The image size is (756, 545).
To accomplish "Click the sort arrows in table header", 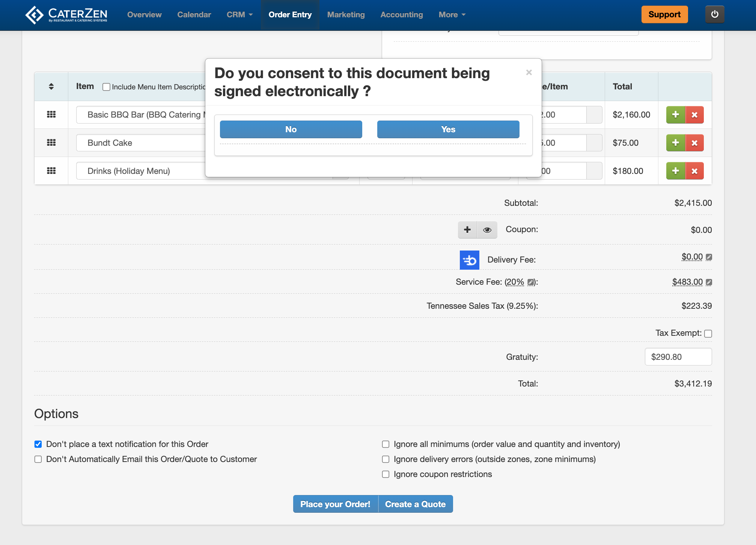I will pyautogui.click(x=51, y=86).
